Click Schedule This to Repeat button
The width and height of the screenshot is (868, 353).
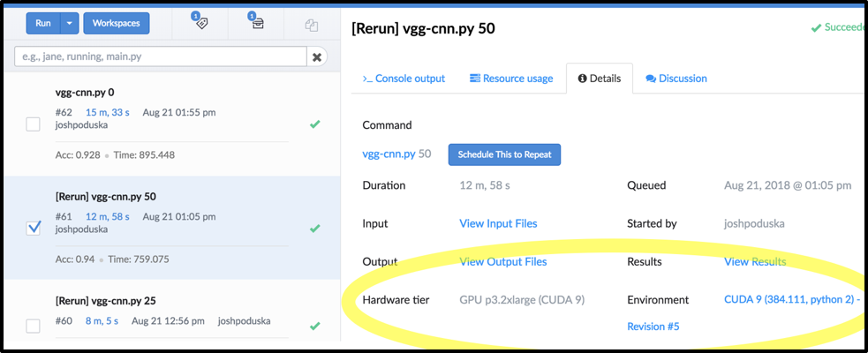pyautogui.click(x=504, y=154)
